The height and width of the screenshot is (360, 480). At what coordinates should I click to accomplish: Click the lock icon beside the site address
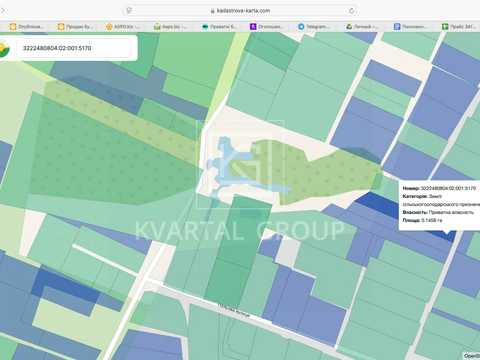pyautogui.click(x=212, y=11)
